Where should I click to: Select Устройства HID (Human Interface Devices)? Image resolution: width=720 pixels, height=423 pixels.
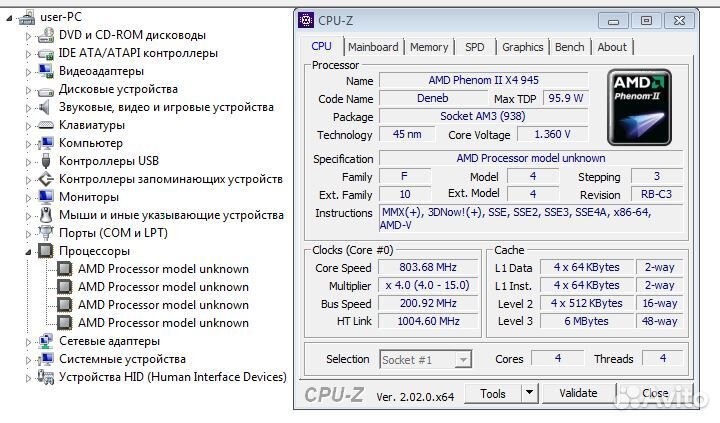(173, 377)
